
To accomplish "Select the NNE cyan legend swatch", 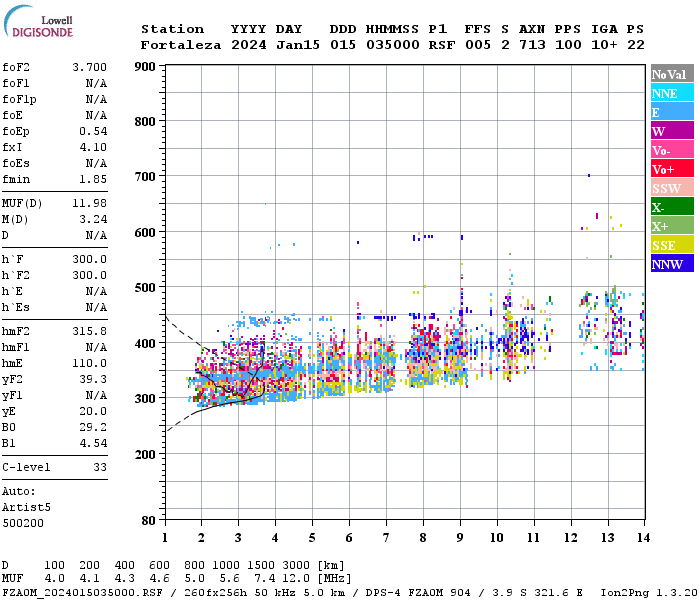I will (x=672, y=93).
